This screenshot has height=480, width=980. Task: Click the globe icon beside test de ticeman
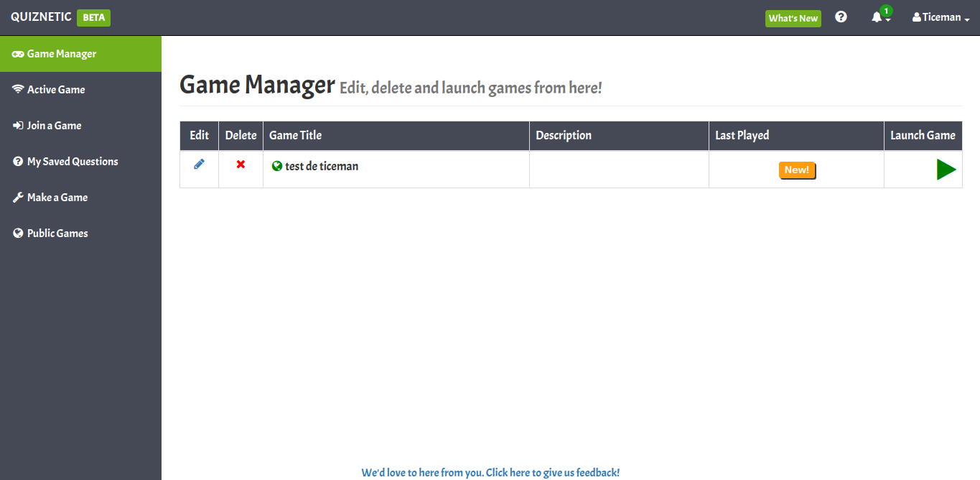point(277,167)
